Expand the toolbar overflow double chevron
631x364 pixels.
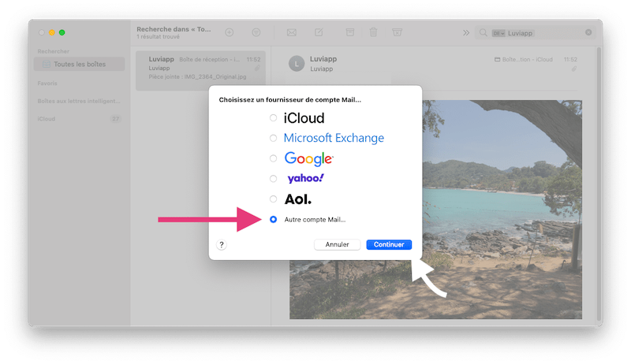pos(466,32)
